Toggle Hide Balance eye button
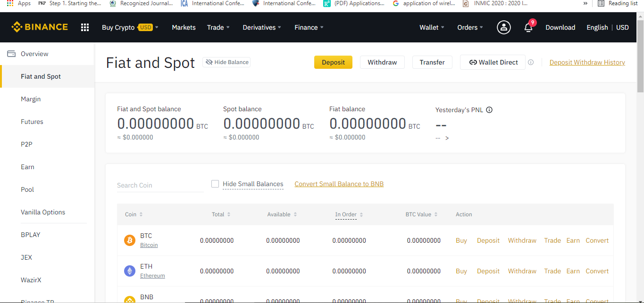The height and width of the screenshot is (303, 644). tap(226, 62)
